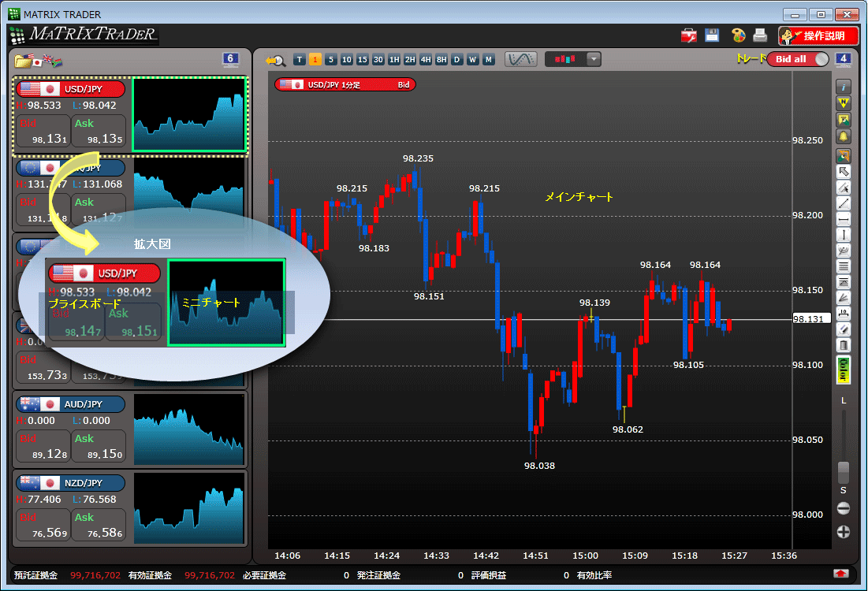Click the NZD/JPY Bid 76.569 button
868x591 pixels.
click(x=43, y=525)
